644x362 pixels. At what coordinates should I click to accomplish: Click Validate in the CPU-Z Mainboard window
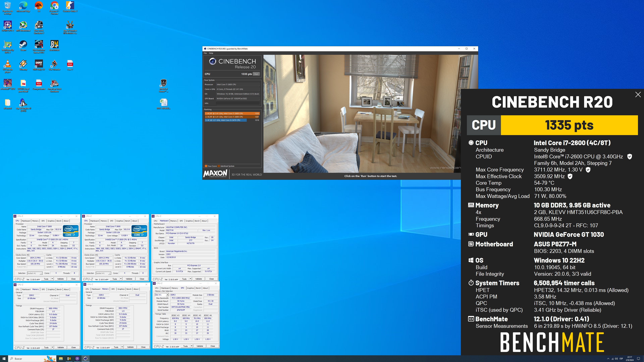pyautogui.click(x=199, y=279)
